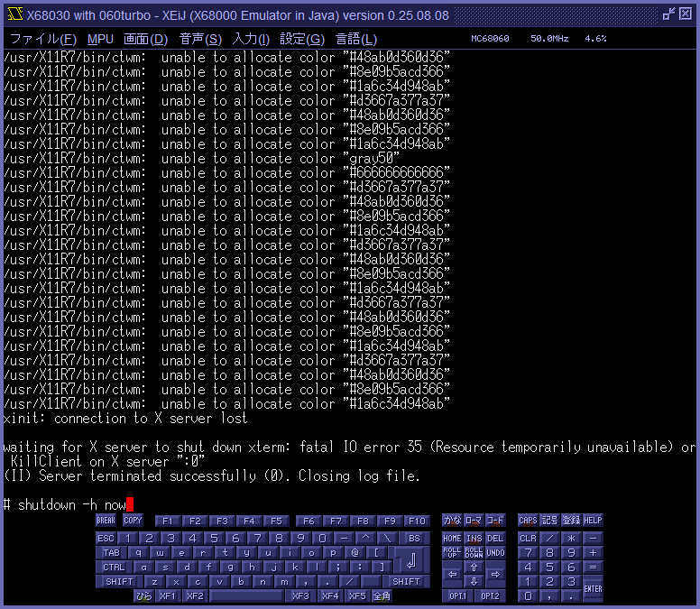Click the 記号 symbol key
700x609 pixels.
[x=549, y=521]
